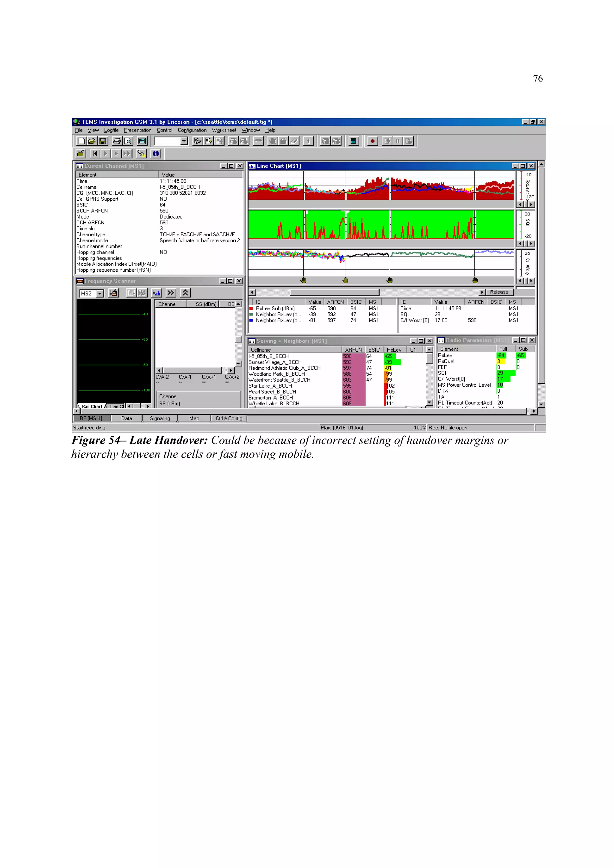This screenshot has height=868, width=614.
Task: Click the blue information icon in replay toolbar
Action: (156, 153)
